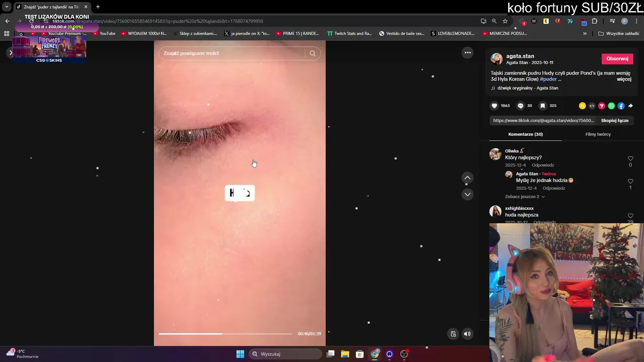Go to previous video with up arrow
This screenshot has height=362, width=644.
467,177
